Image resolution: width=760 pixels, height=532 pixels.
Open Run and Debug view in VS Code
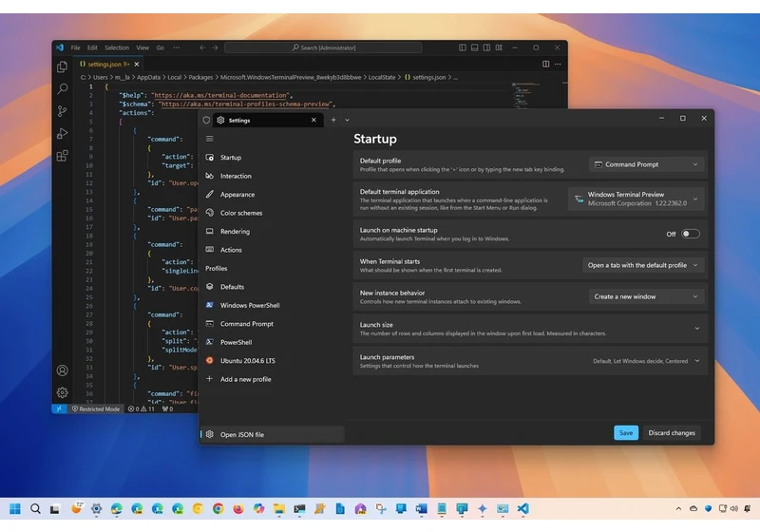click(x=62, y=133)
